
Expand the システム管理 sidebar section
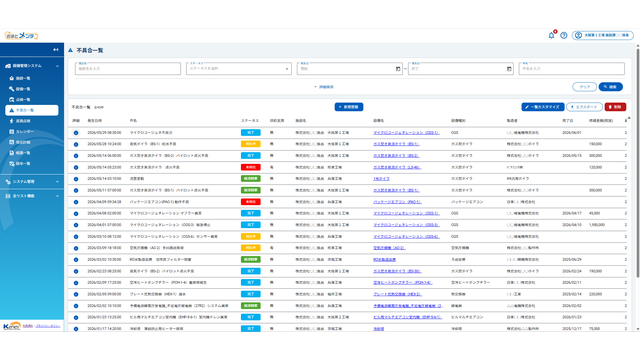pyautogui.click(x=32, y=182)
